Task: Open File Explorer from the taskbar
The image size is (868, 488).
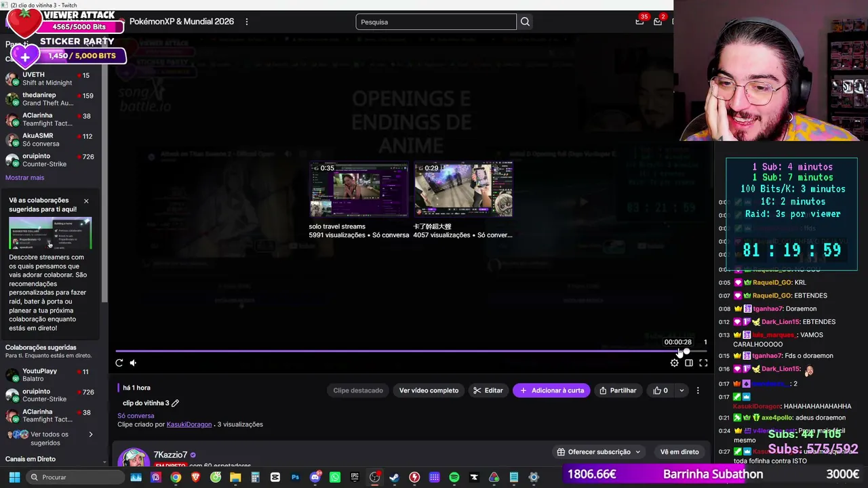Action: click(x=235, y=477)
